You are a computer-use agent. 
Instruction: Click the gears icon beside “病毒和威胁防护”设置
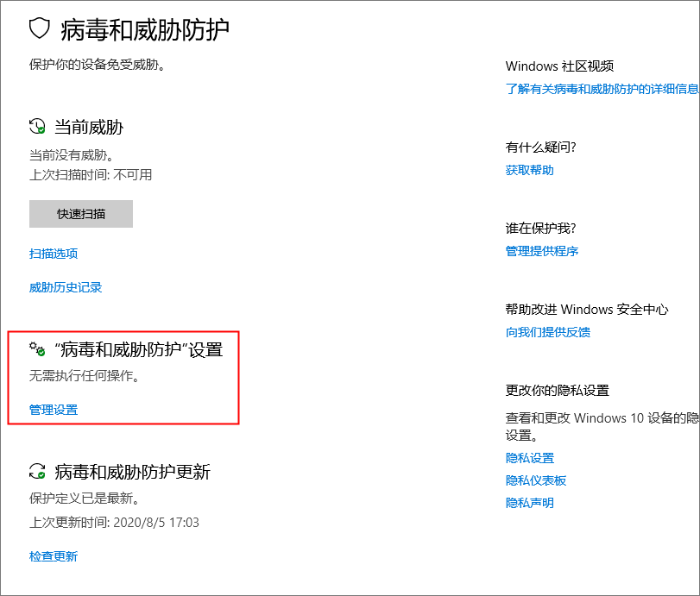tap(37, 349)
